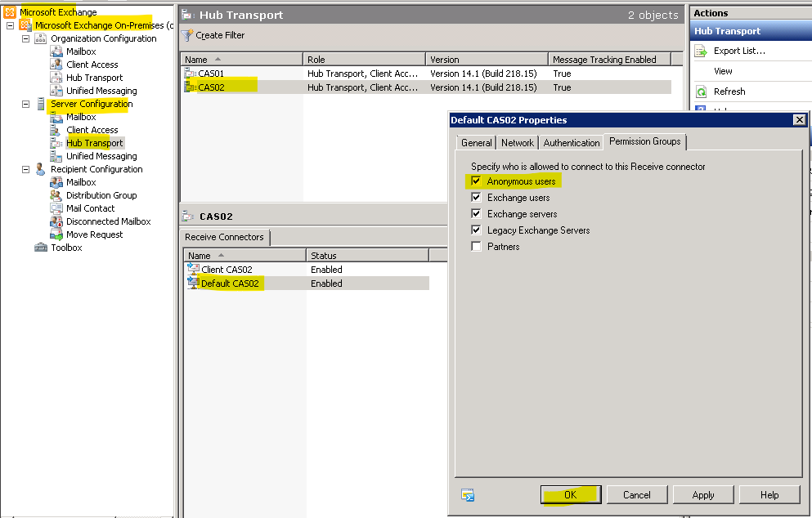
Task: Enable the Partners checkbox
Action: tap(476, 247)
